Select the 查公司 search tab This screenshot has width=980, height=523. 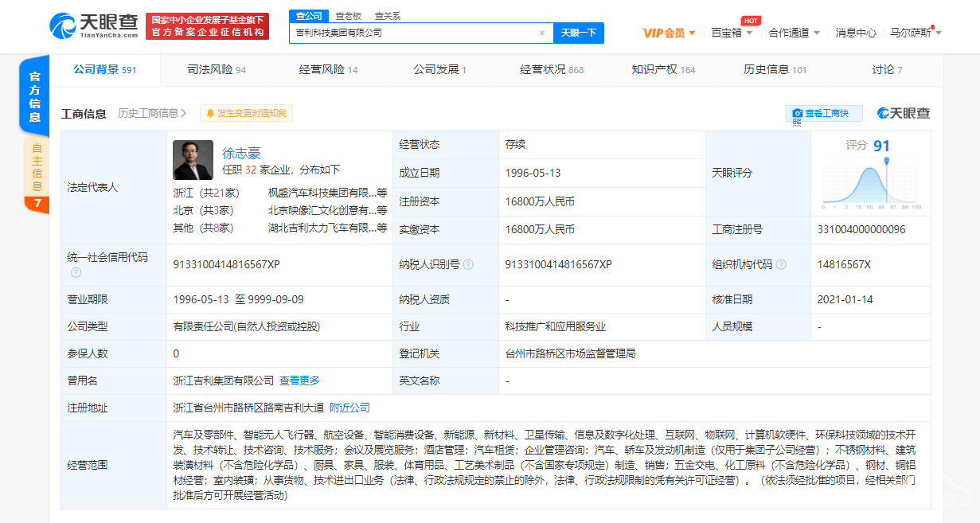309,16
